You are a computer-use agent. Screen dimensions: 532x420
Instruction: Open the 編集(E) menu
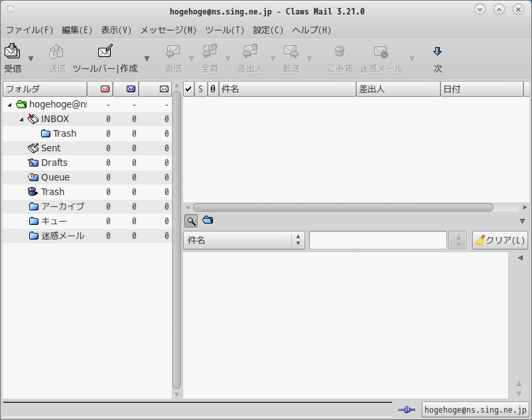pyautogui.click(x=77, y=31)
